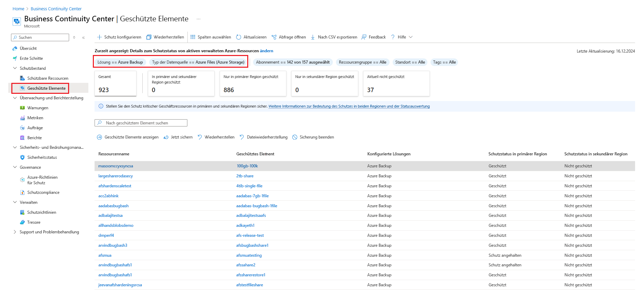This screenshot has height=299, width=644.
Task: Select Nur in primärer Region geschützt card
Action: coord(253,84)
